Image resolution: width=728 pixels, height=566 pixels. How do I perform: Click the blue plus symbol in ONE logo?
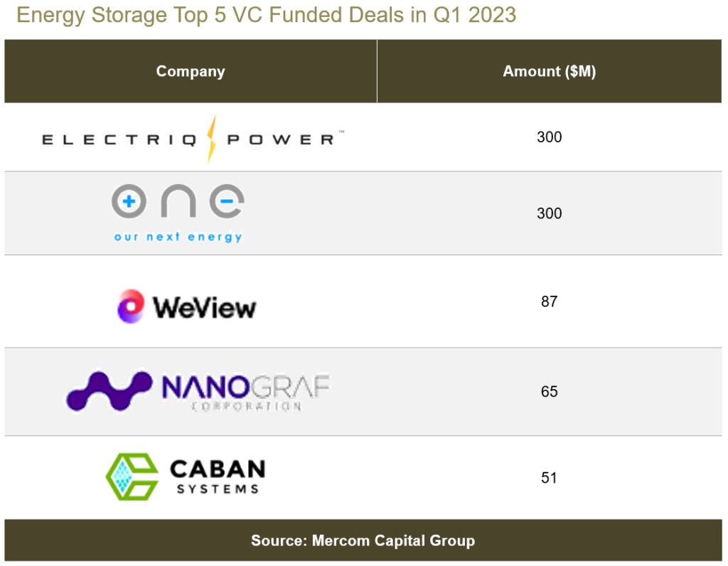[130, 203]
